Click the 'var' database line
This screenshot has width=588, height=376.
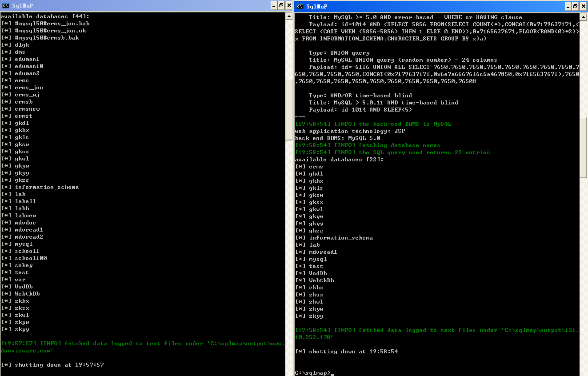click(x=20, y=280)
